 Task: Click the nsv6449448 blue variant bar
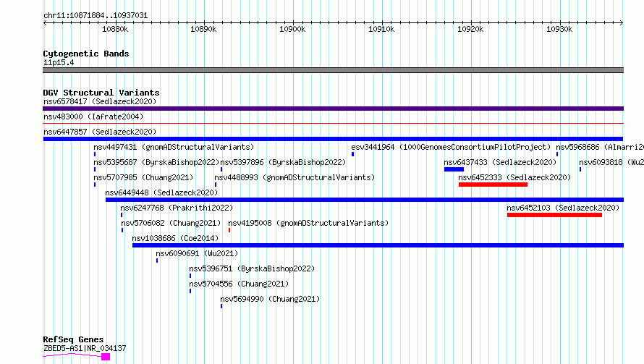click(365, 200)
